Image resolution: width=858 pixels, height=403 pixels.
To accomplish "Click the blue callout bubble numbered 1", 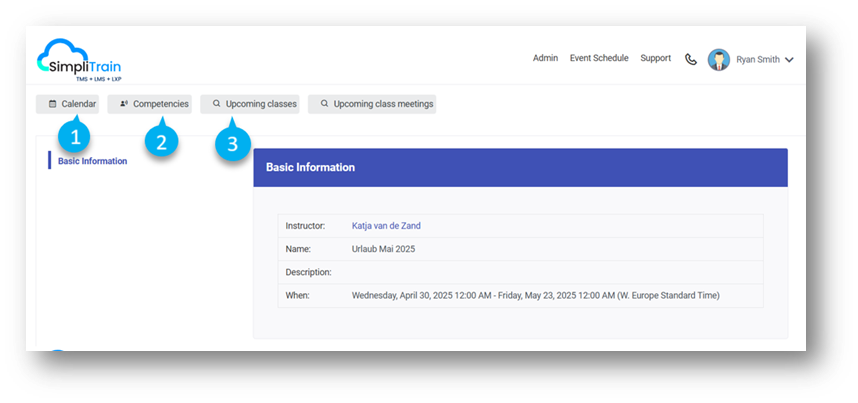I will point(74,135).
